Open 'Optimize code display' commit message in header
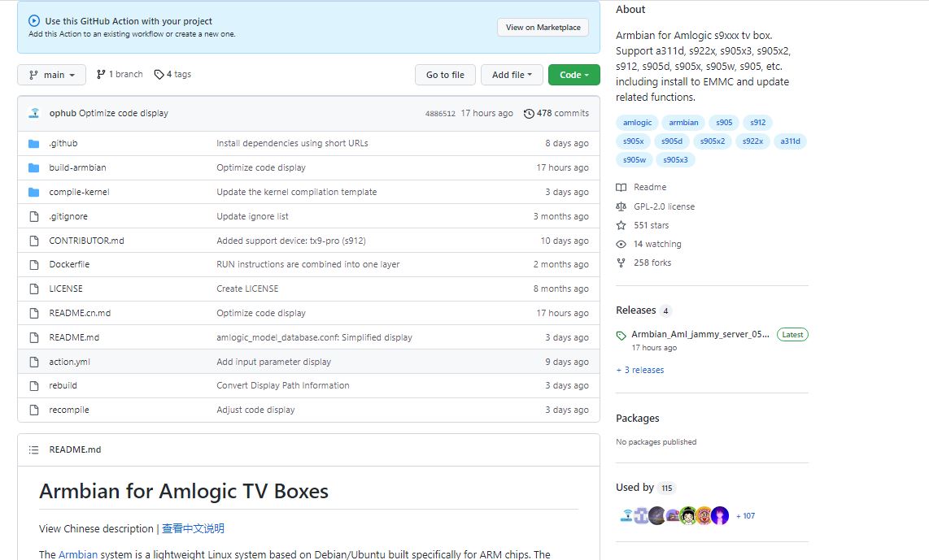 click(x=123, y=113)
